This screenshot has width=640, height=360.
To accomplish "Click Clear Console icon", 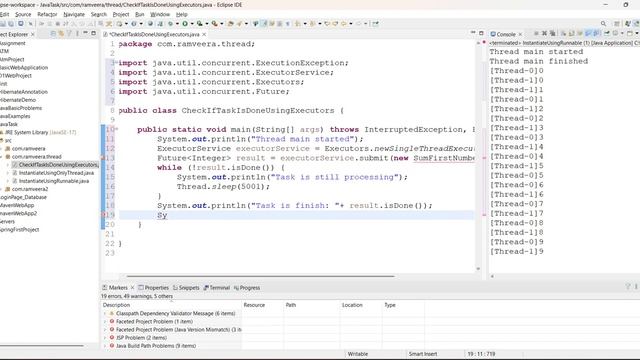I will point(563,33).
